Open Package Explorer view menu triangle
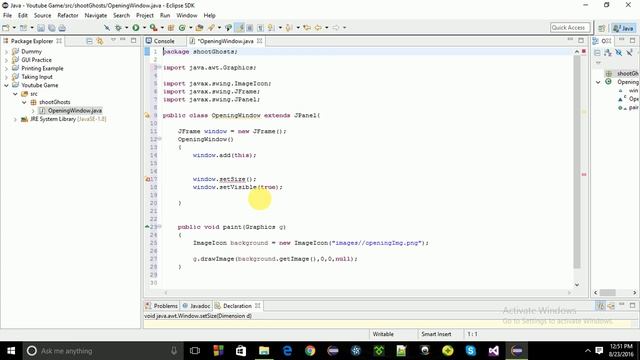The image size is (640, 360). [113, 40]
